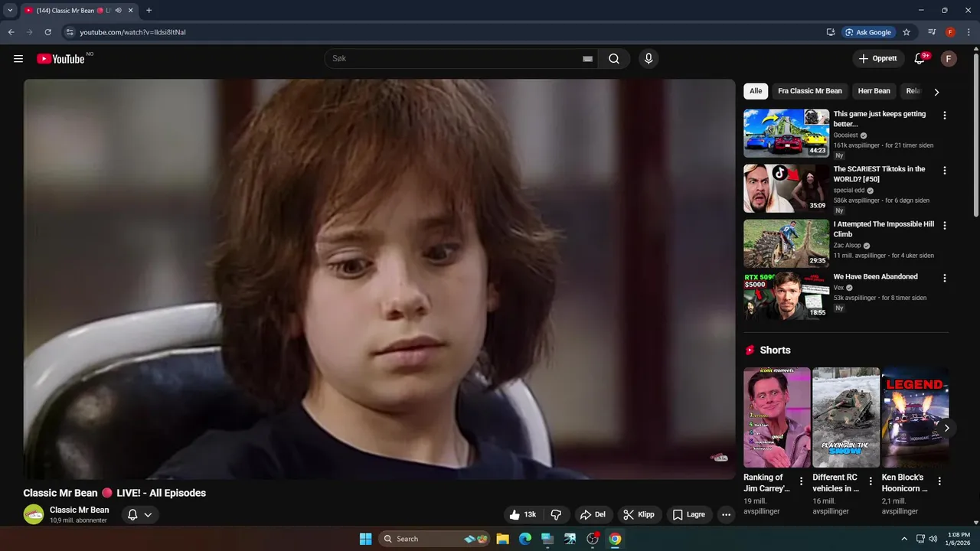Click the Lagre save button

pyautogui.click(x=689, y=515)
